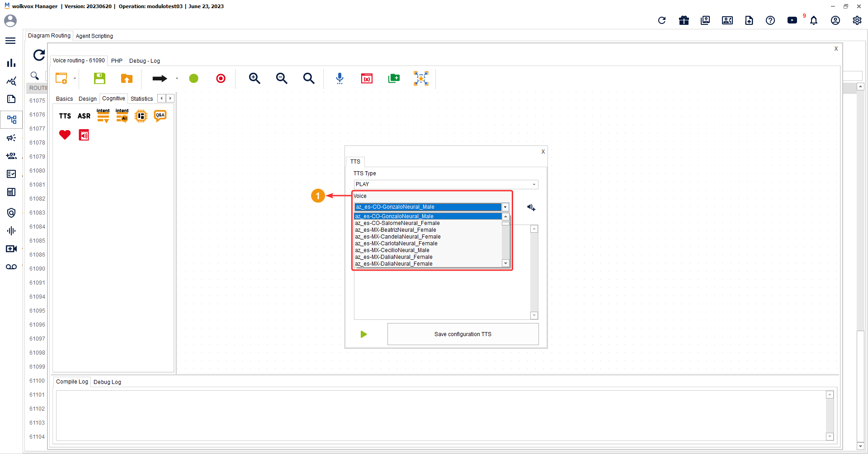Click the plain magnifier search icon
Image resolution: width=868 pixels, height=454 pixels.
309,79
